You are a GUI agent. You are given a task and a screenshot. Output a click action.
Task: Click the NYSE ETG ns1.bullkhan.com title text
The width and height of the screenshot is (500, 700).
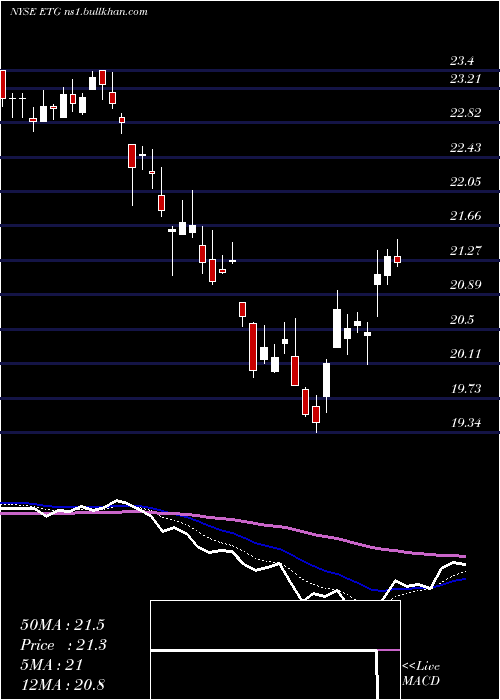(x=79, y=12)
